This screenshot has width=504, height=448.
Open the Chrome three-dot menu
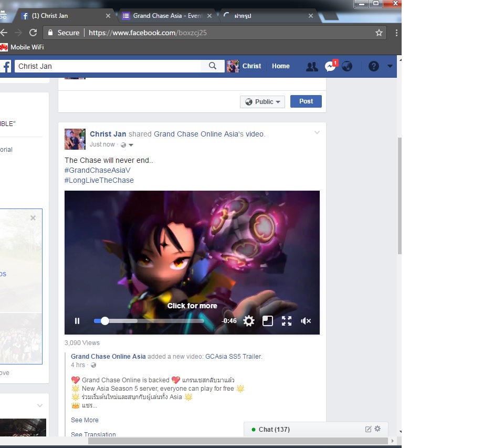coord(396,33)
